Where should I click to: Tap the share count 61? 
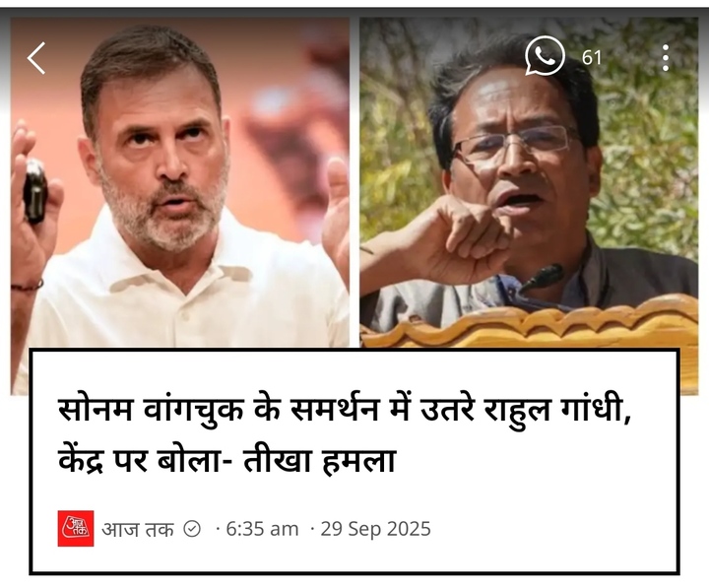tap(592, 58)
